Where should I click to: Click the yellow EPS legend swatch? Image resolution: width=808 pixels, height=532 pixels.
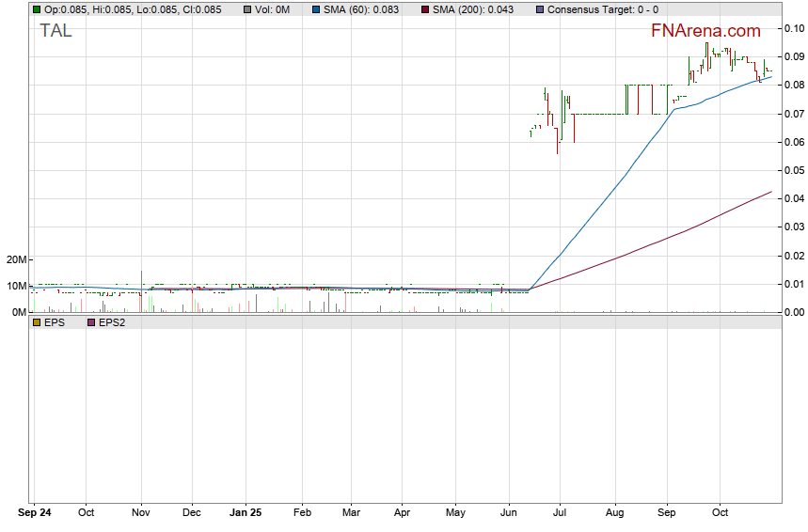36,322
